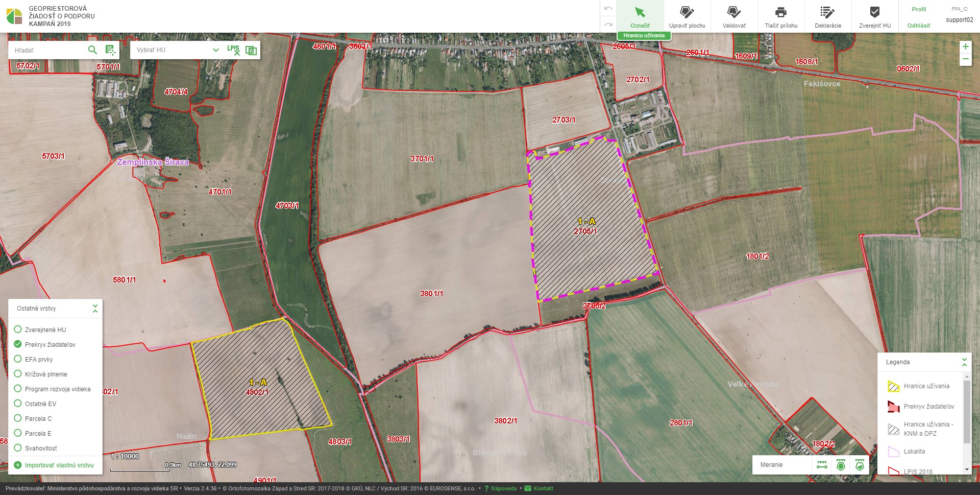Click parcel label 3701/1 on map
This screenshot has height=495, width=980.
[x=422, y=159]
